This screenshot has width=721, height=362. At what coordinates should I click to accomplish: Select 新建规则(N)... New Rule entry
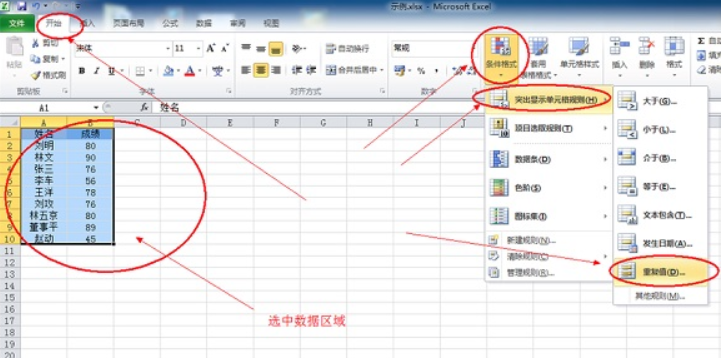[531, 241]
